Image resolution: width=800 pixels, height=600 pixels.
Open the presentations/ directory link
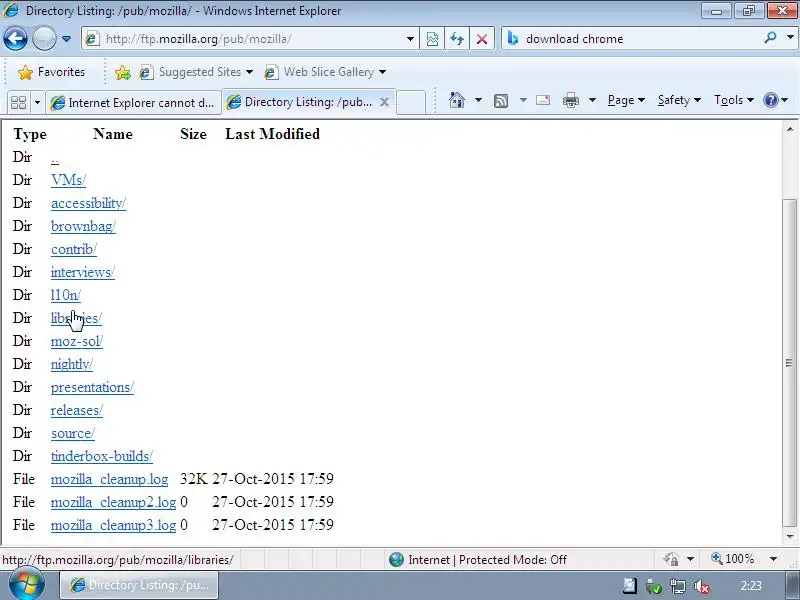[92, 387]
